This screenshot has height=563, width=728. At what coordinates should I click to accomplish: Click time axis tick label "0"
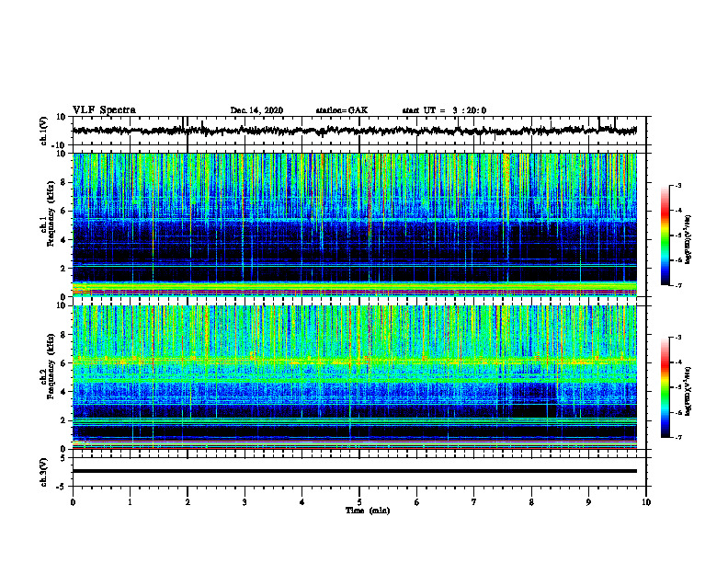73,502
